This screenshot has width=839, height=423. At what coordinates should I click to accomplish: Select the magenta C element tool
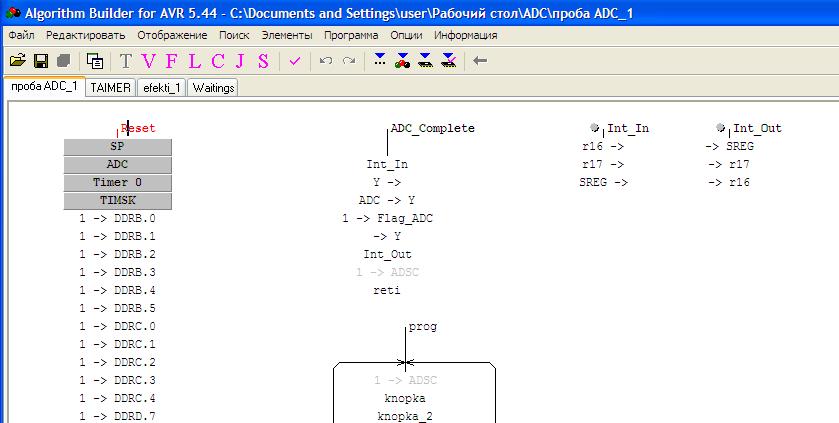coord(217,61)
